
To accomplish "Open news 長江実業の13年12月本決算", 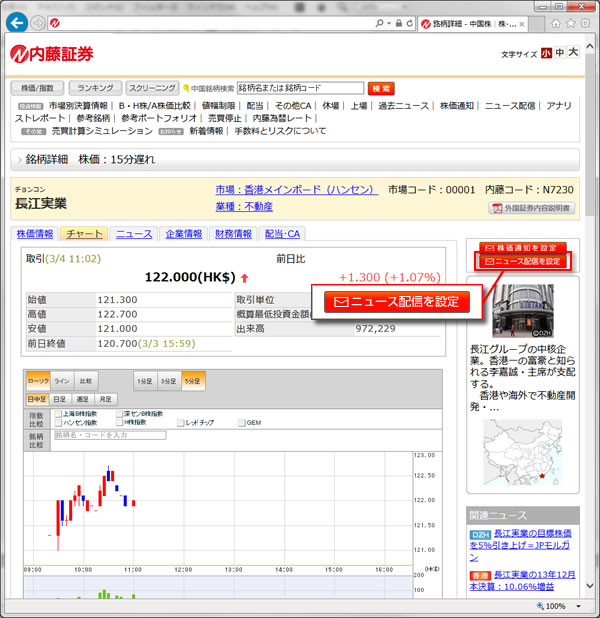I will point(522,581).
